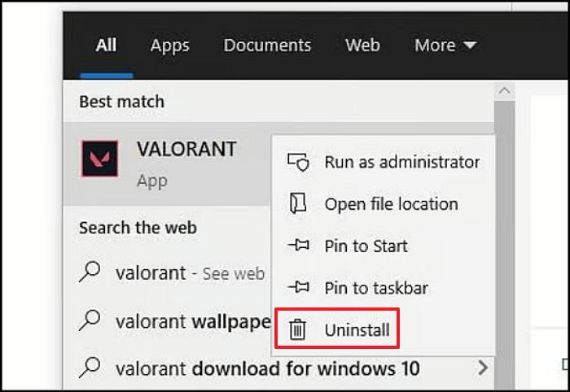This screenshot has height=392, width=570.
Task: Switch to the Documents tab
Action: pyautogui.click(x=267, y=46)
